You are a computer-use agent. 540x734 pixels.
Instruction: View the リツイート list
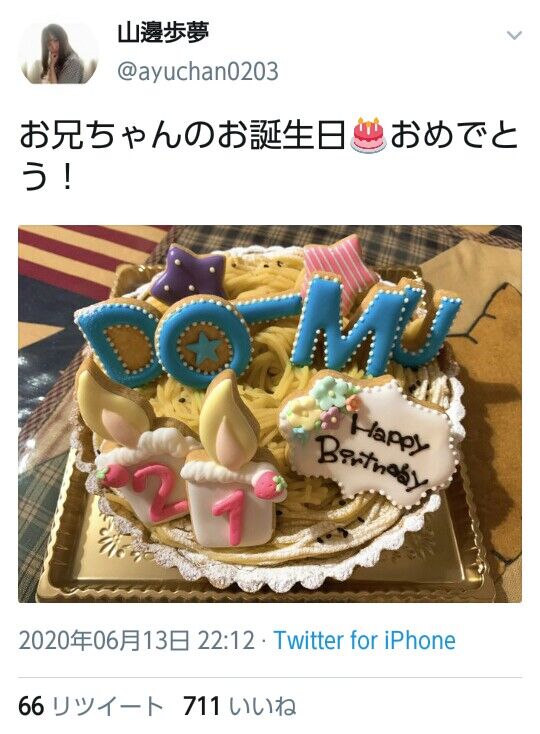point(91,706)
